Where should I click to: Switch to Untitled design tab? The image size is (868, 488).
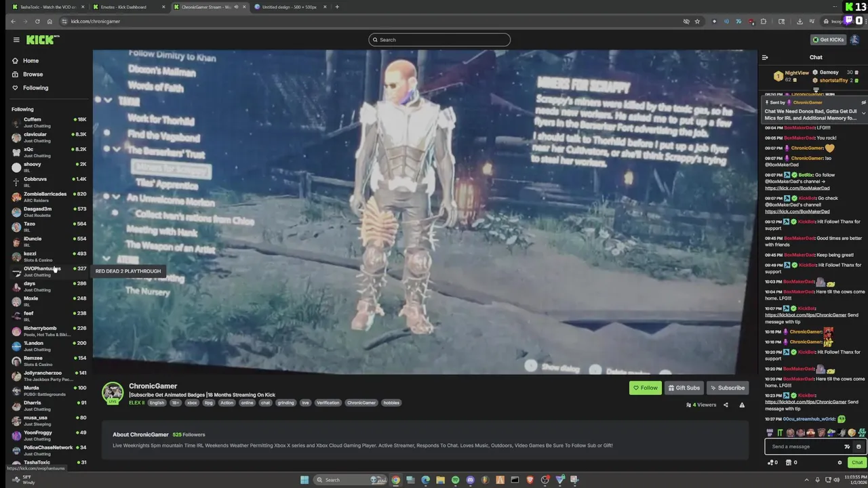click(x=290, y=7)
